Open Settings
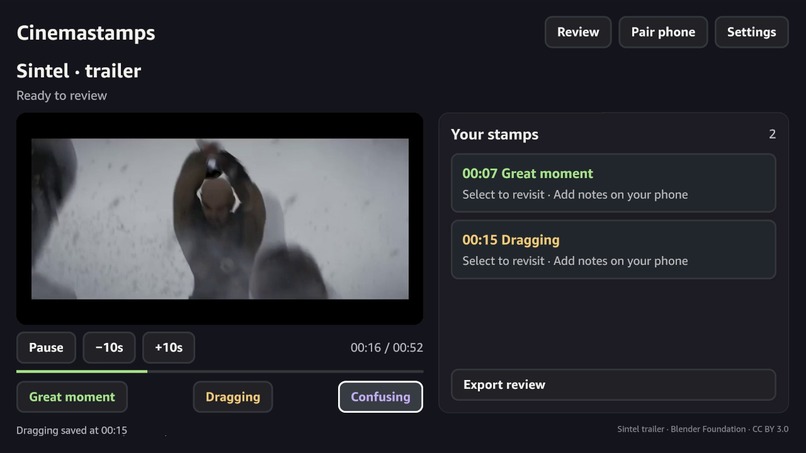Image resolution: width=806 pixels, height=453 pixels. [752, 32]
